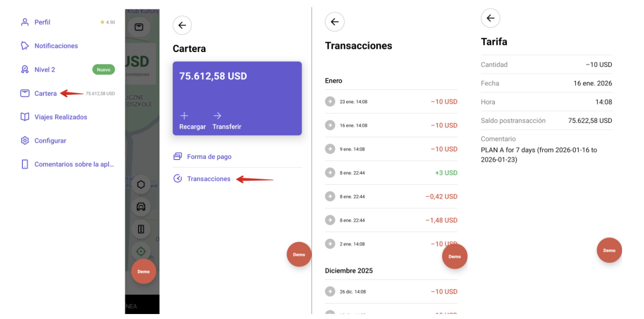Go back from Transacciones screen
This screenshot has width=644, height=319.
[x=334, y=22]
